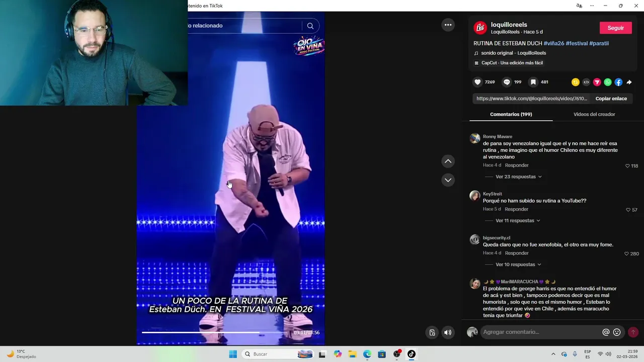
Task: Open 'sonido original - LoquilloReels' sound link
Action: pyautogui.click(x=513, y=53)
